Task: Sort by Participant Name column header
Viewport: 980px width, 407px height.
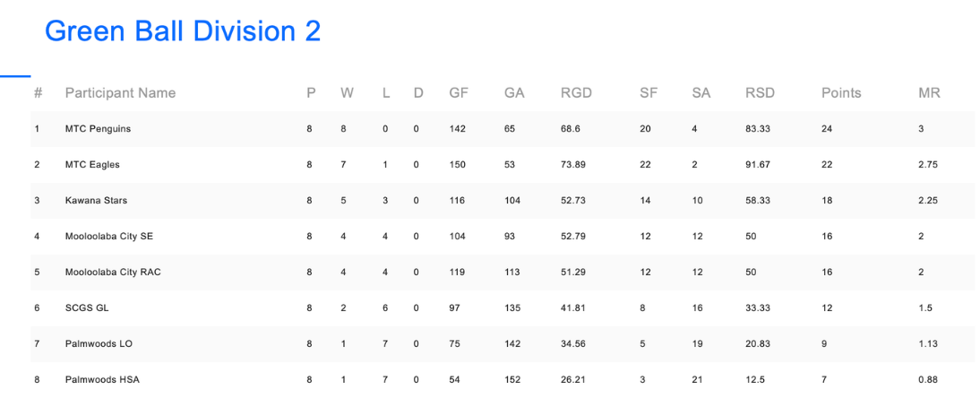Action: [x=120, y=93]
